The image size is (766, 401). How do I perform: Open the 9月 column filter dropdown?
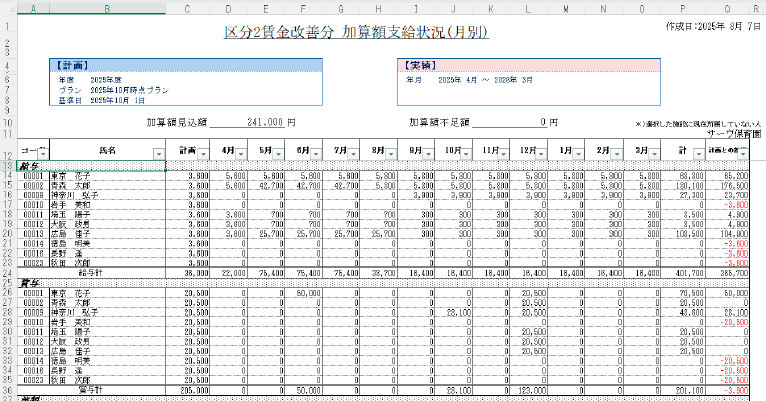428,154
